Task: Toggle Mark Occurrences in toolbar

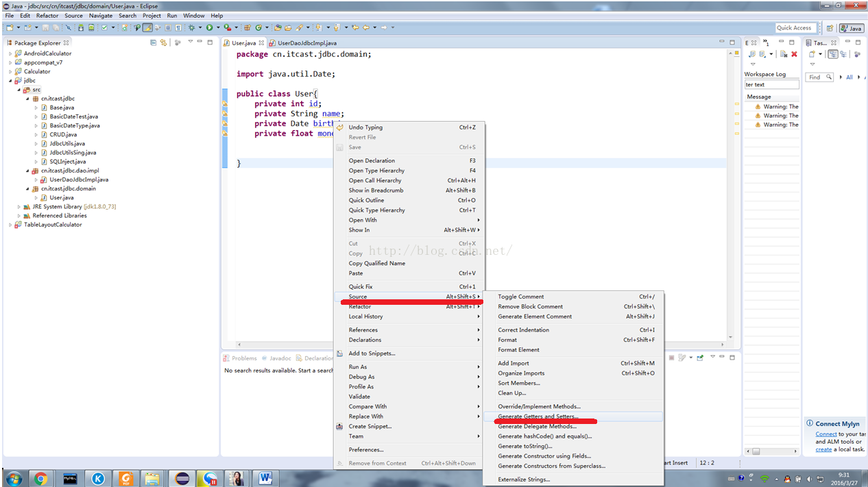Action: point(147,27)
